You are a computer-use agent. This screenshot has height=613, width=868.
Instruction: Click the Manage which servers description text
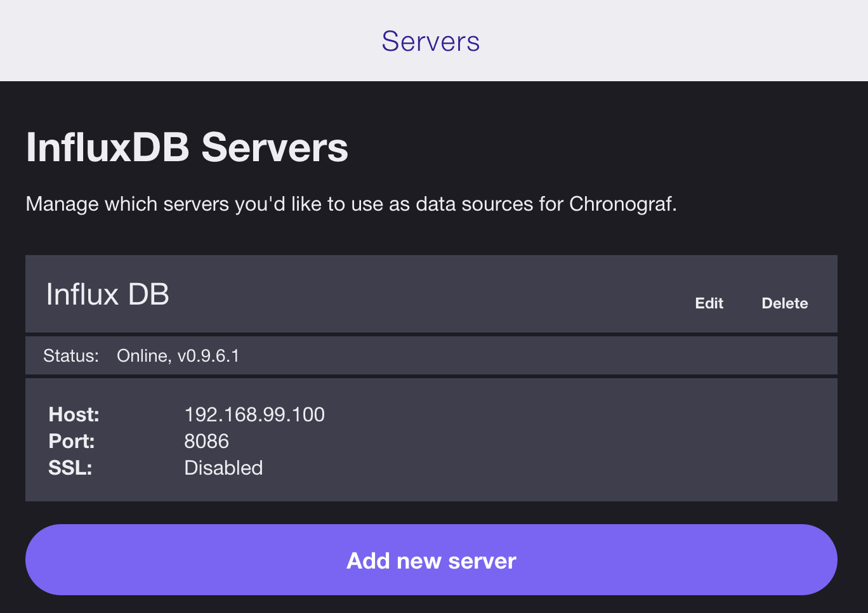tap(352, 204)
